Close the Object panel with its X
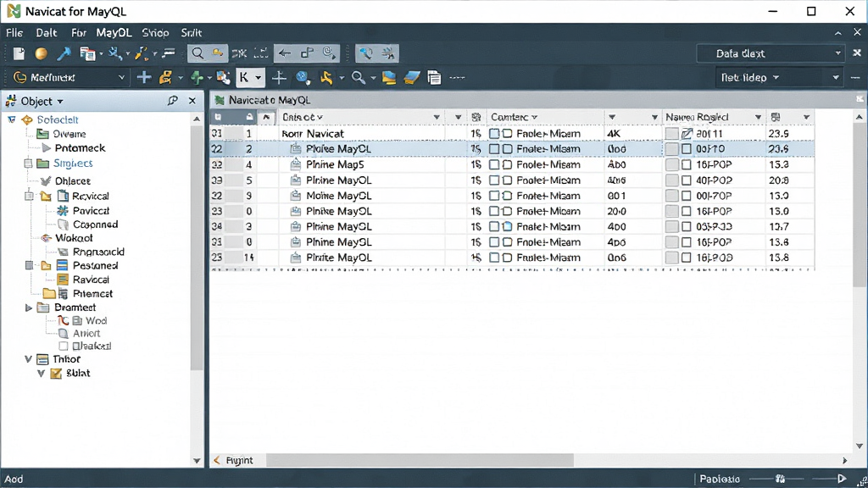868x488 pixels. [192, 101]
